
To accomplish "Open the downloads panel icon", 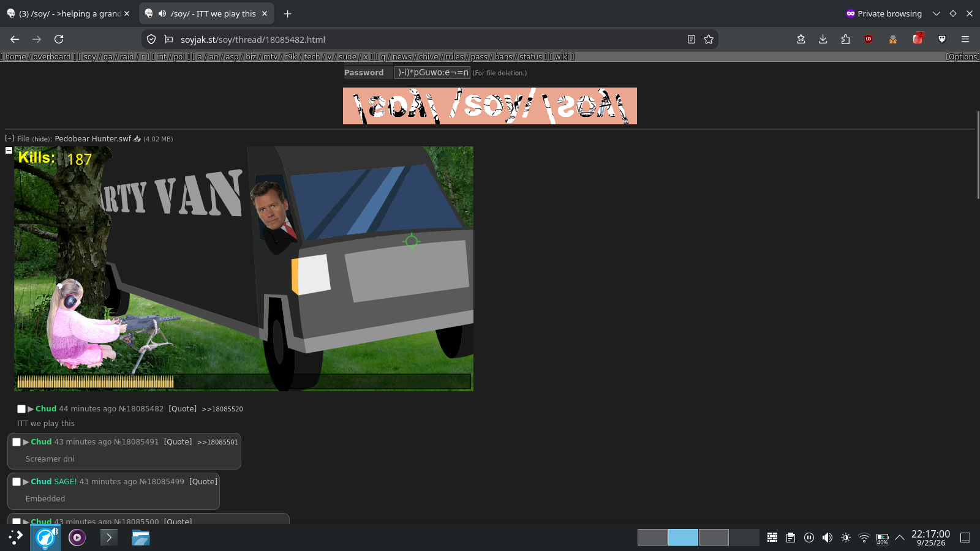I will (x=823, y=39).
